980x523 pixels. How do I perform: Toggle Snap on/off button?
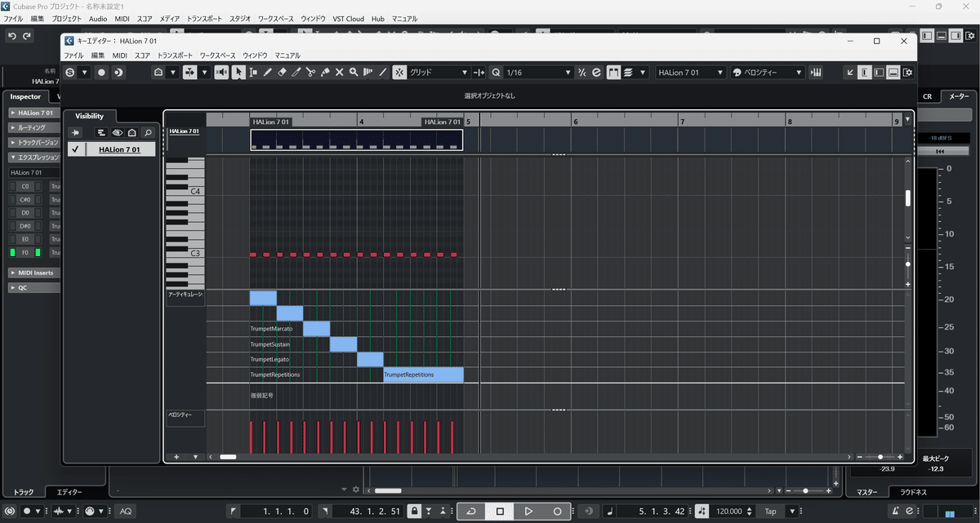click(399, 73)
